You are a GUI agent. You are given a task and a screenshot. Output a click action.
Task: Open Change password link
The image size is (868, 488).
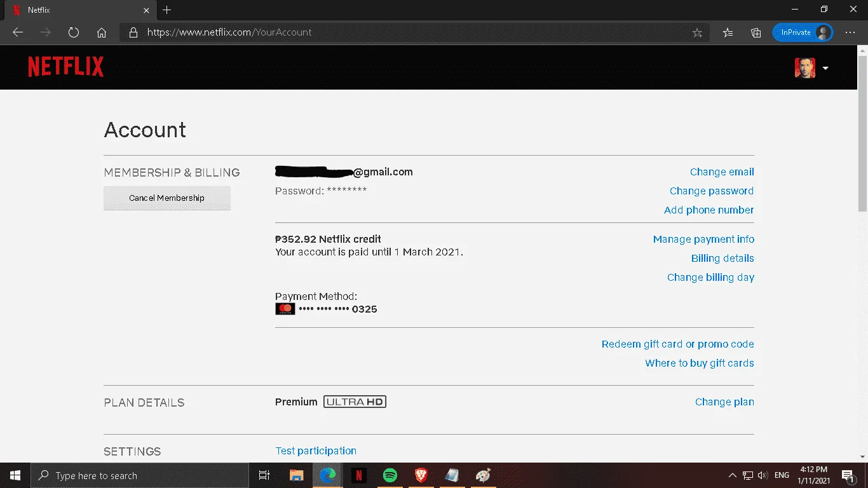coord(712,191)
